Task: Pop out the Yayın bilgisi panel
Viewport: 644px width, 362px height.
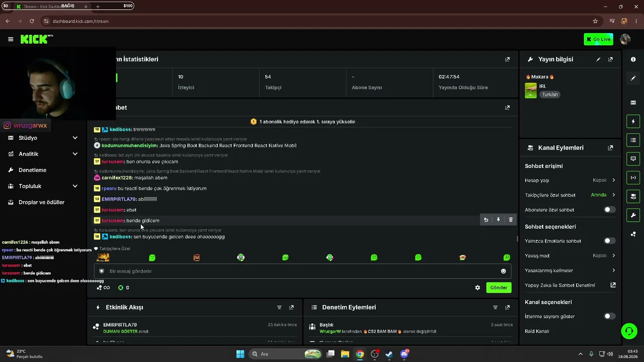Action: (x=610, y=59)
